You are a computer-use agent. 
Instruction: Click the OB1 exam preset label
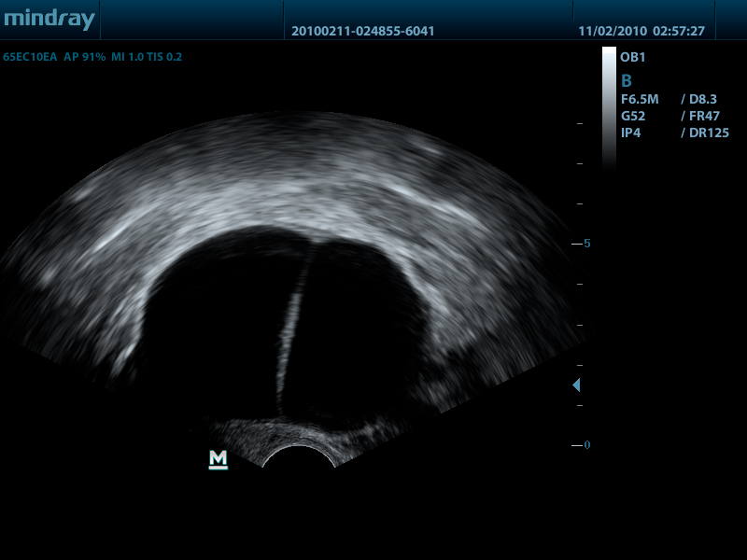pos(633,57)
